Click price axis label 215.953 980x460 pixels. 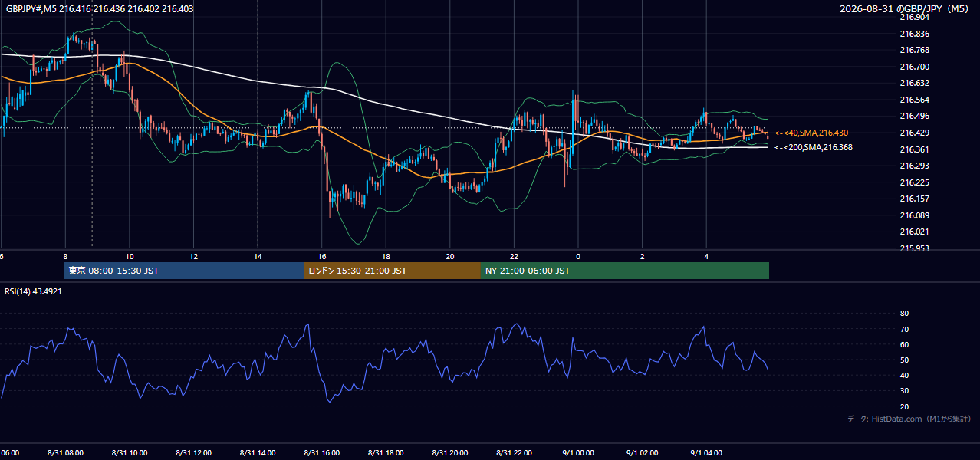[x=914, y=248]
